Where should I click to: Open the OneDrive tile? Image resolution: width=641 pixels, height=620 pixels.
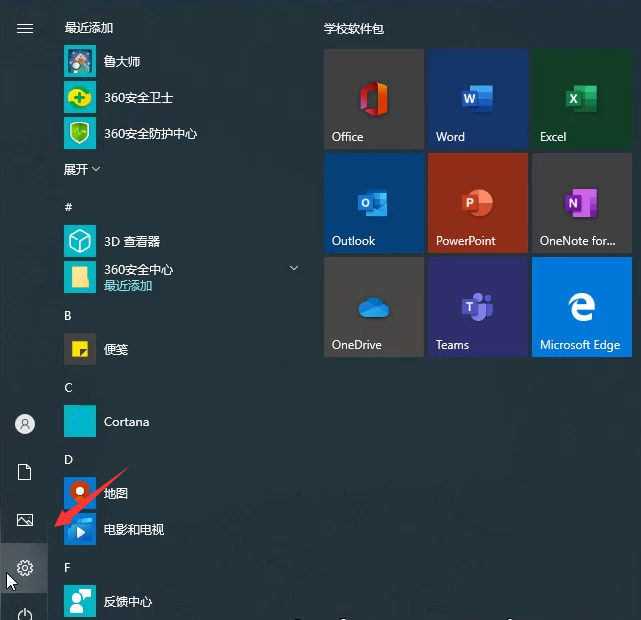tap(373, 306)
